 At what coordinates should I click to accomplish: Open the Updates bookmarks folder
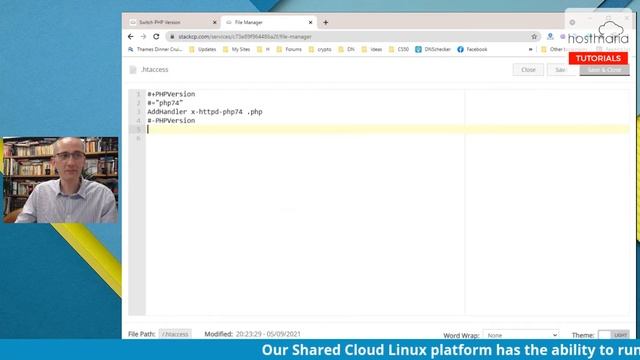203,49
